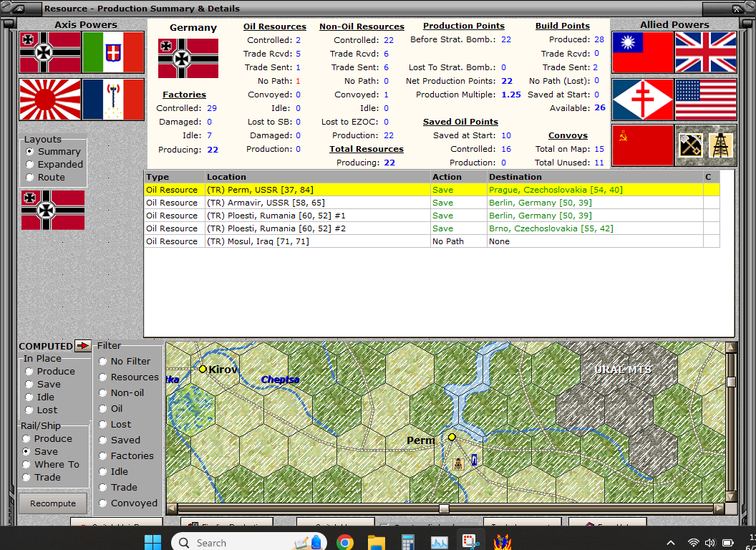756x550 pixels.
Task: Click the blue unit marker near Perm
Action: [x=475, y=460]
